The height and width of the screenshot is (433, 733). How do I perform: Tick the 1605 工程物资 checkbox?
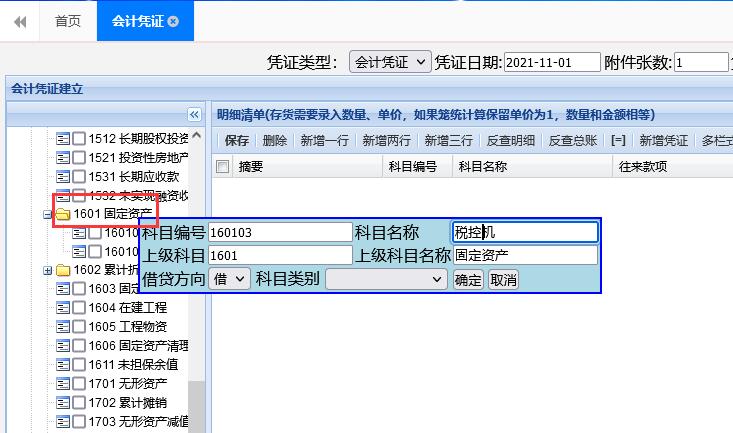pyautogui.click(x=79, y=326)
